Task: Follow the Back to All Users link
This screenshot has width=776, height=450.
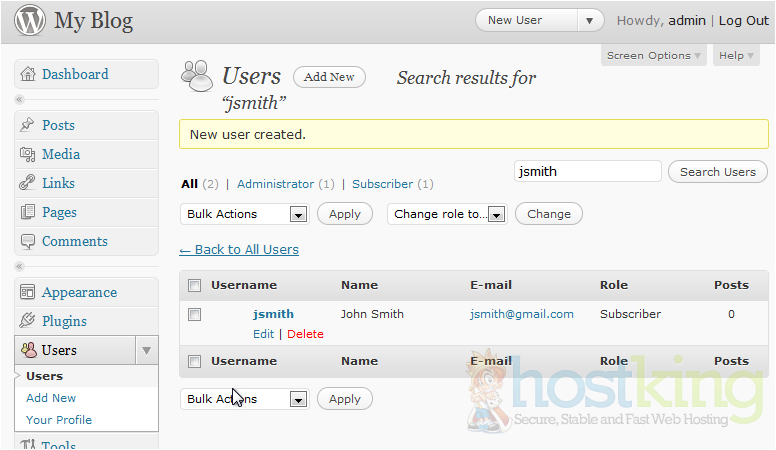Action: point(239,249)
